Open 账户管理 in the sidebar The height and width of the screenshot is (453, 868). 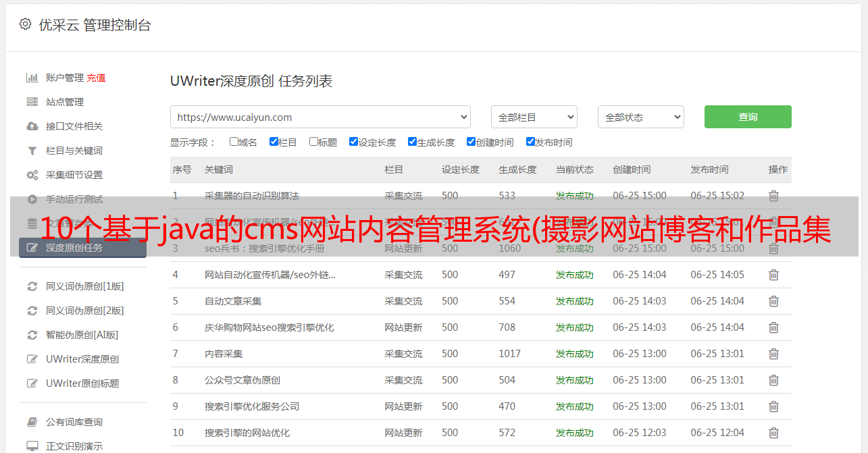click(65, 78)
